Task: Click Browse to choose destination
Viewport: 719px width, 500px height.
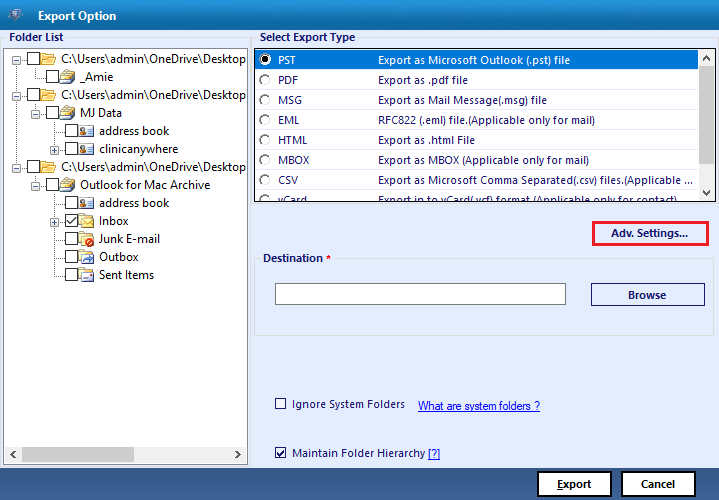Action: (647, 294)
